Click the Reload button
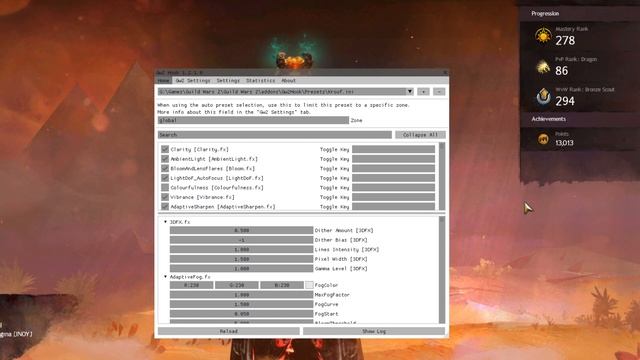The image size is (640, 360). 229,331
